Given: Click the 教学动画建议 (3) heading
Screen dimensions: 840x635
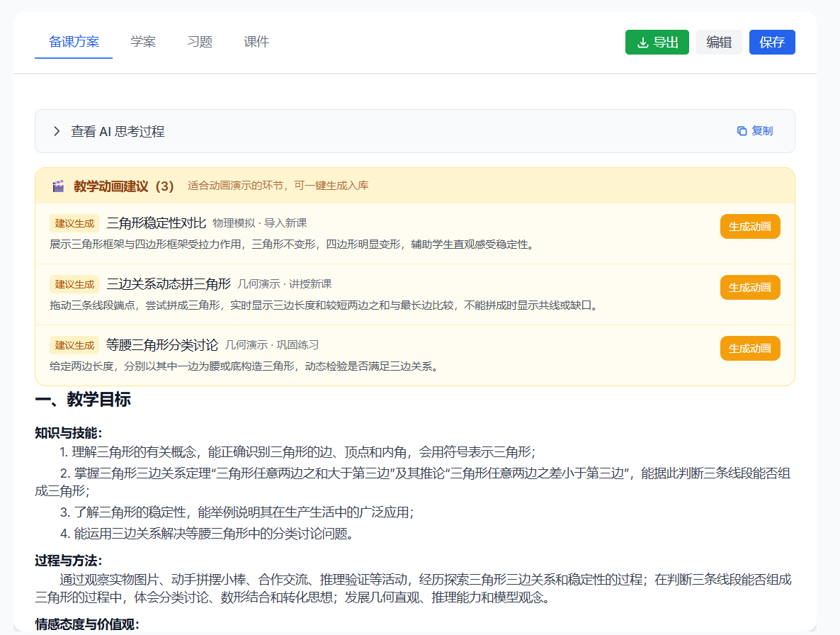Looking at the screenshot, I should click(124, 186).
